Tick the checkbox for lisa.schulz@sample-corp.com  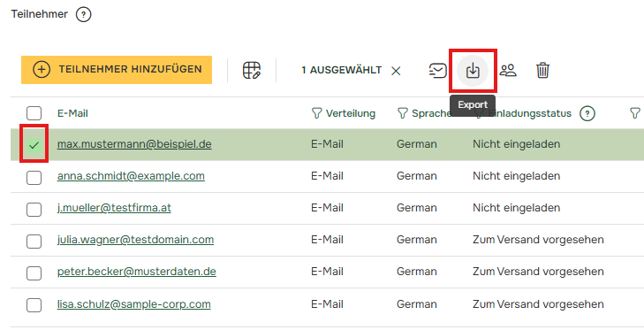click(34, 305)
